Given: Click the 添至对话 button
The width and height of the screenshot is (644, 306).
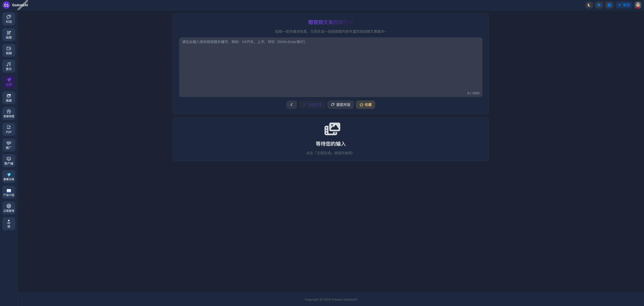Looking at the screenshot, I should 340,105.
